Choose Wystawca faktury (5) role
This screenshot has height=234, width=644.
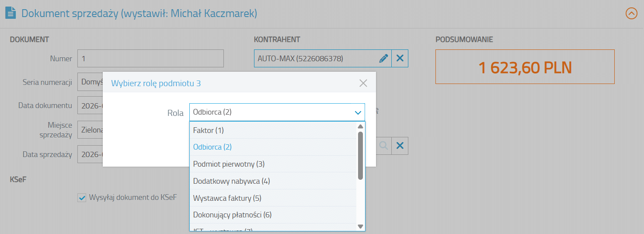(273, 198)
